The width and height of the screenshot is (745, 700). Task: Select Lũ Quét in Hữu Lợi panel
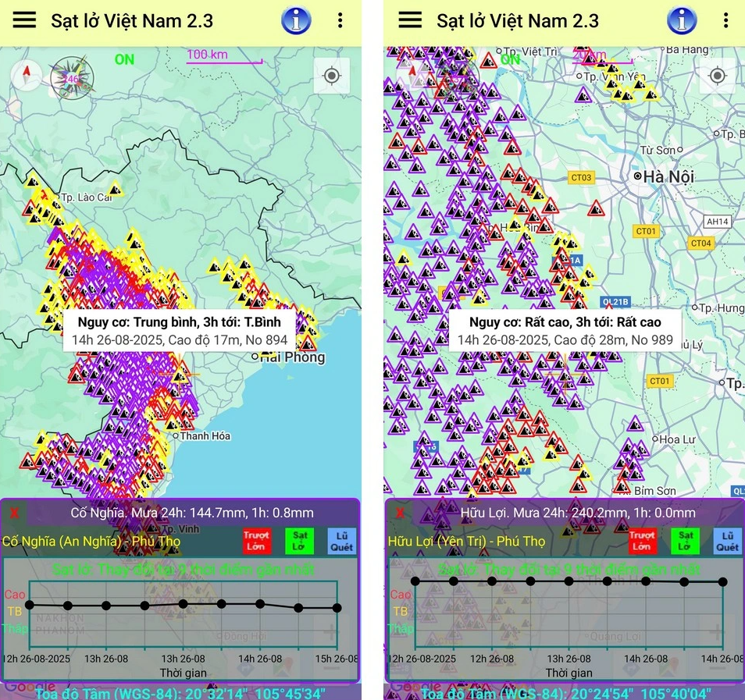click(x=727, y=542)
